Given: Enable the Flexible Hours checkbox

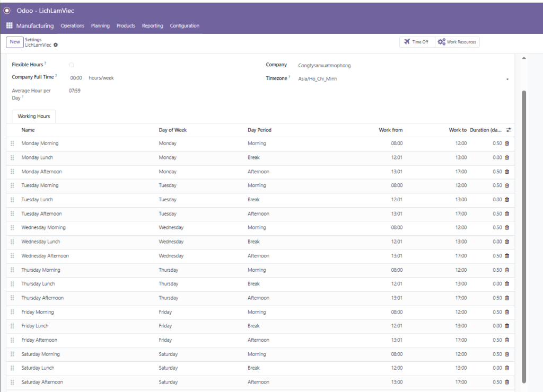Looking at the screenshot, I should pos(72,65).
